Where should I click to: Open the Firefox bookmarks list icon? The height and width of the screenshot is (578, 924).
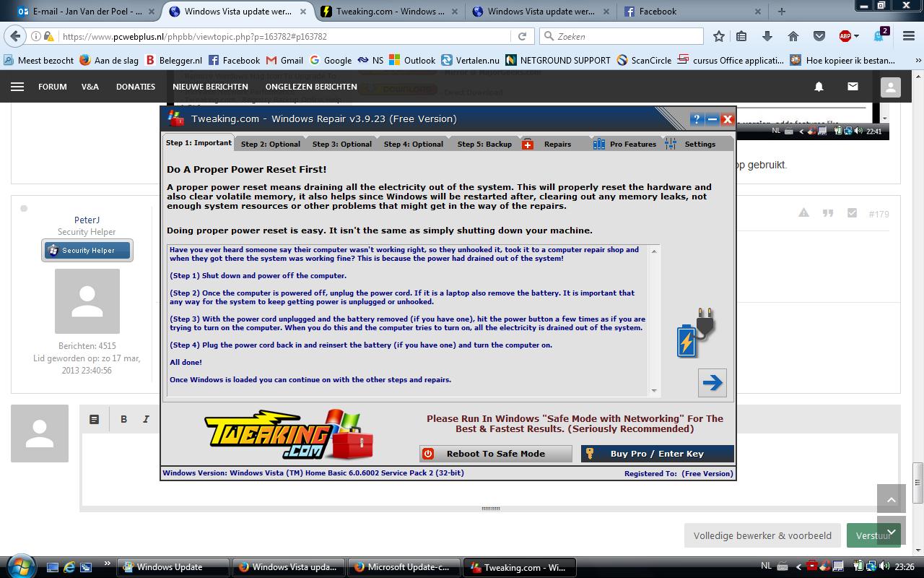[x=741, y=36]
